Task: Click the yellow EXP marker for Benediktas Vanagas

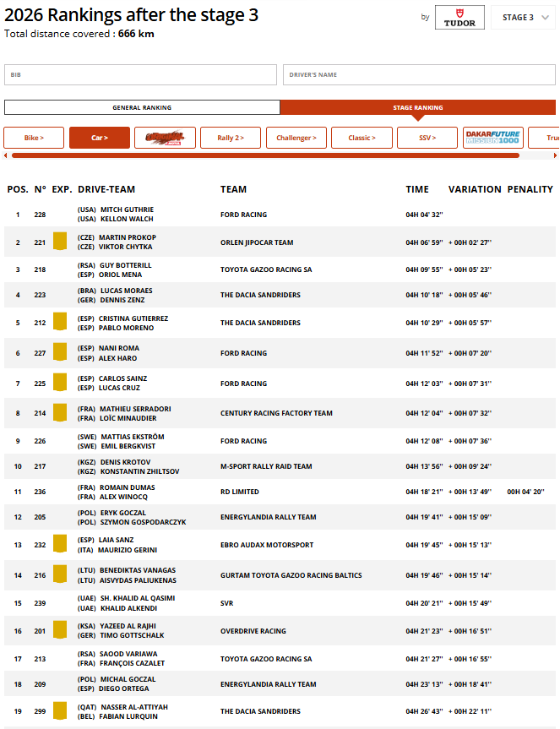Action: [60, 574]
